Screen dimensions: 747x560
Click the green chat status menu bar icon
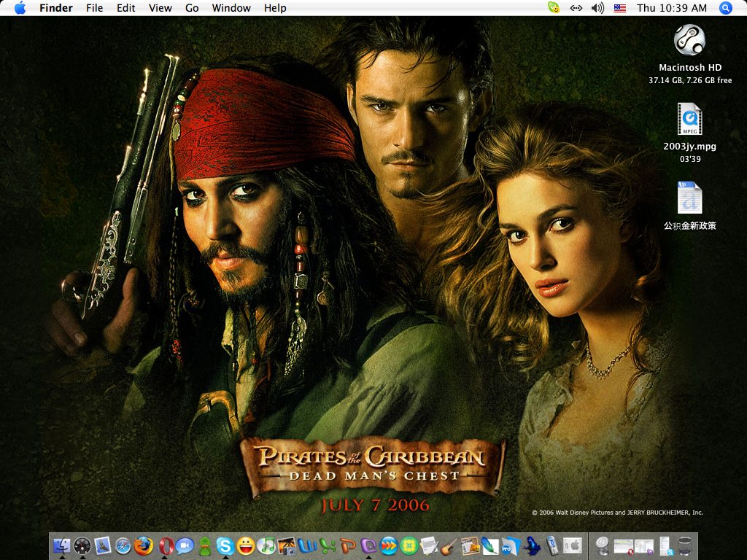553,7
